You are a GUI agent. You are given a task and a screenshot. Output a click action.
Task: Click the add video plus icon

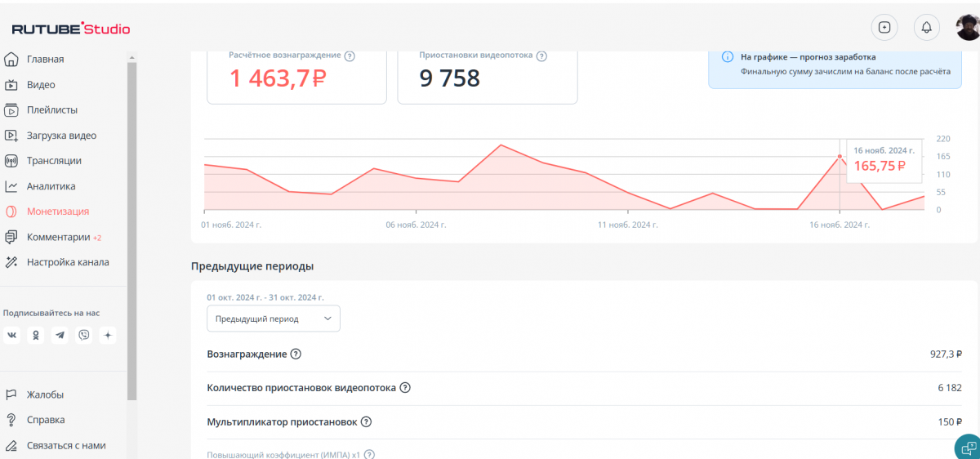coord(884,27)
